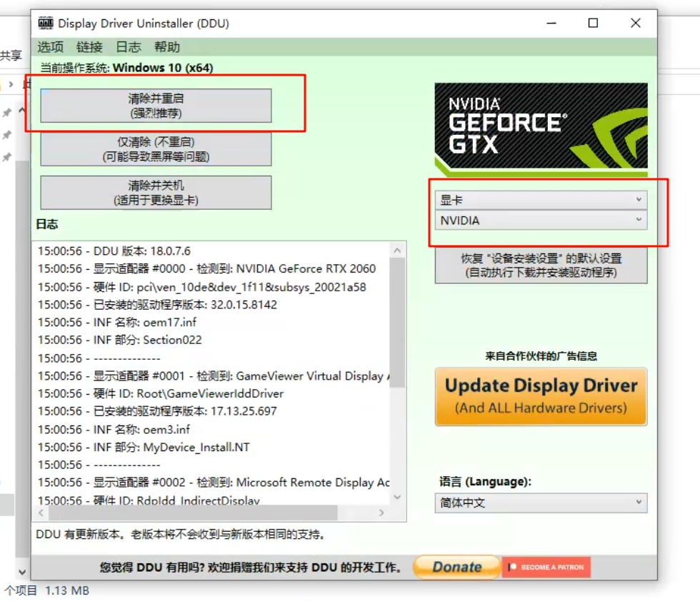Click the log's scroll down arrow
This screenshot has height=601, width=700.
[x=398, y=497]
